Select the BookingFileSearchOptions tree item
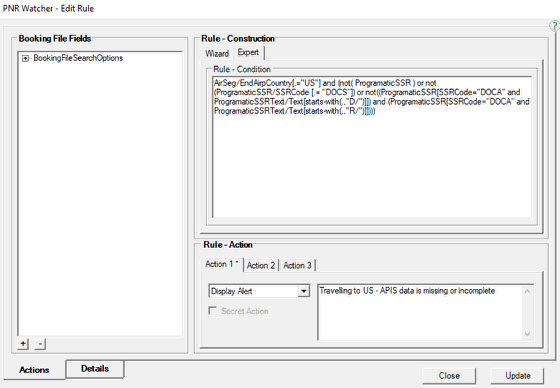 point(78,58)
